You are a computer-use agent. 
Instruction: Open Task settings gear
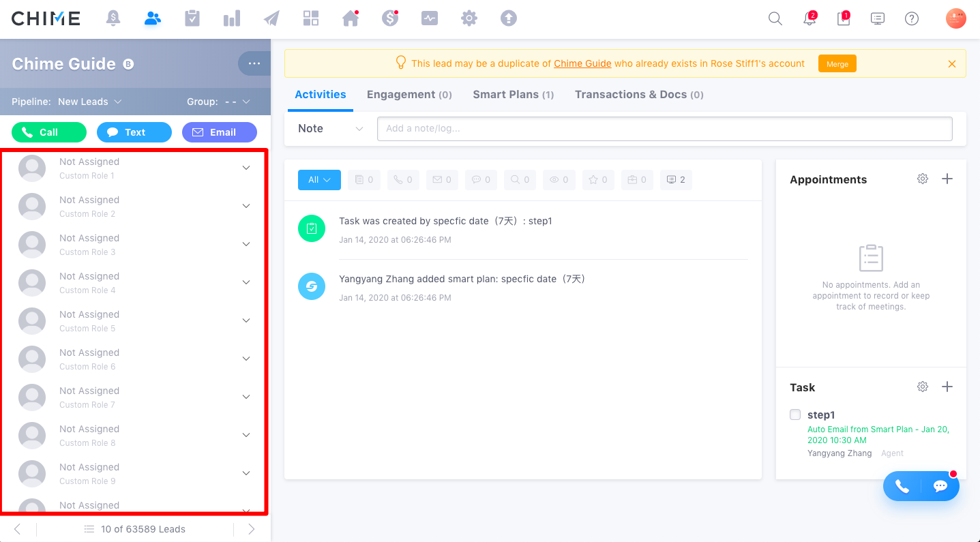[923, 387]
